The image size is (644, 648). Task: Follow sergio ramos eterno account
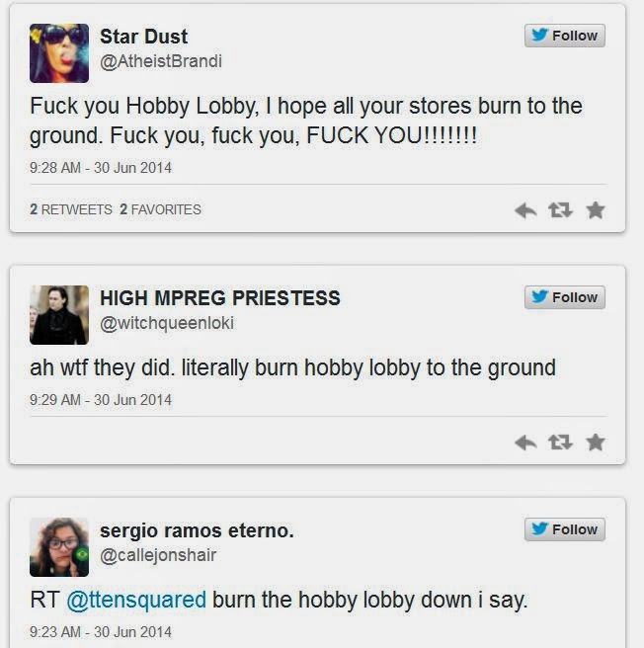tap(564, 529)
